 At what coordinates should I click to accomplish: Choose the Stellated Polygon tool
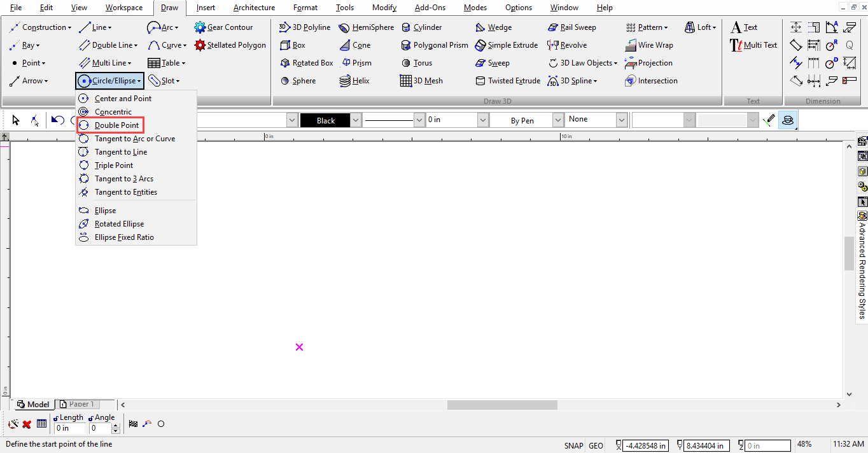click(230, 45)
